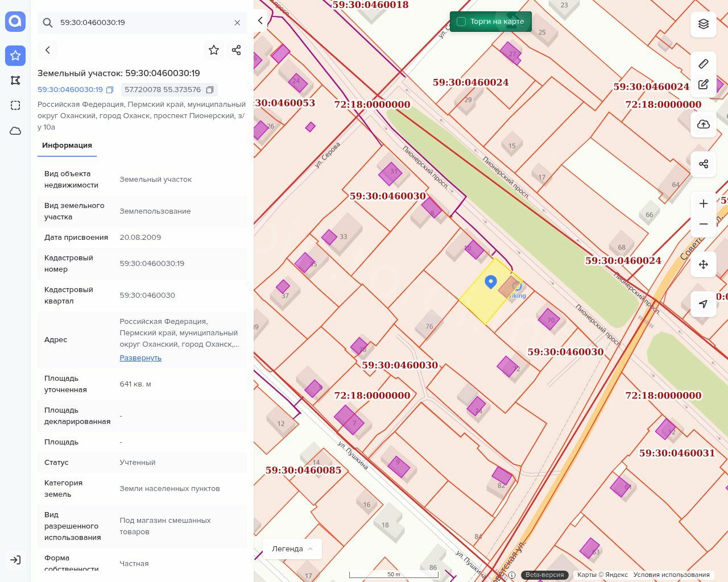
Task: Go back with the arrow button
Action: (x=48, y=50)
